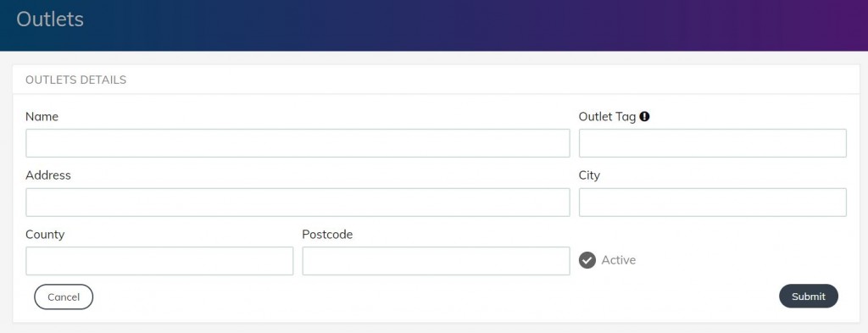868x333 pixels.
Task: Click the City input field
Action: click(712, 202)
